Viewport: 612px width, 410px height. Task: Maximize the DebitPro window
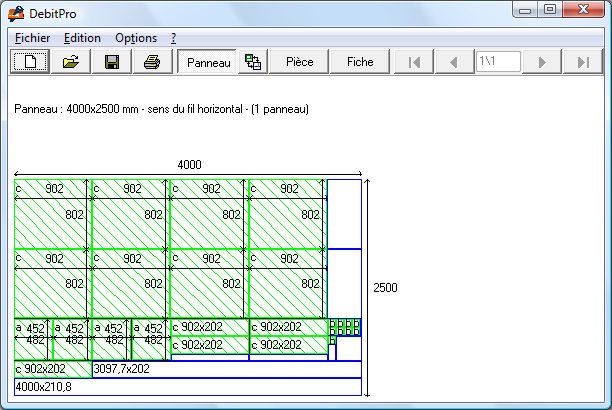pos(550,9)
